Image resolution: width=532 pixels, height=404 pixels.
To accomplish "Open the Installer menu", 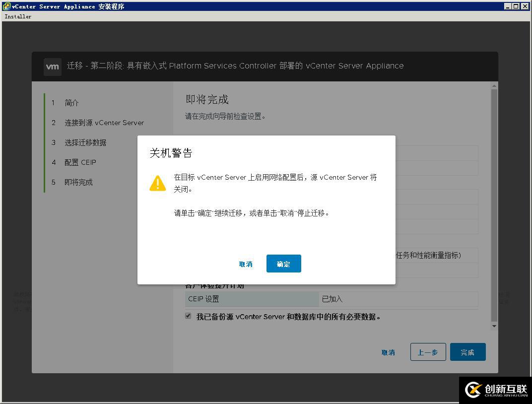I will tap(18, 16).
